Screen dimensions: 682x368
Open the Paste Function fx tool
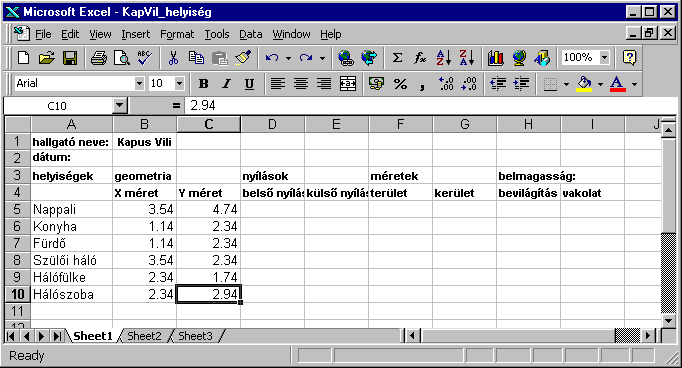tap(420, 58)
